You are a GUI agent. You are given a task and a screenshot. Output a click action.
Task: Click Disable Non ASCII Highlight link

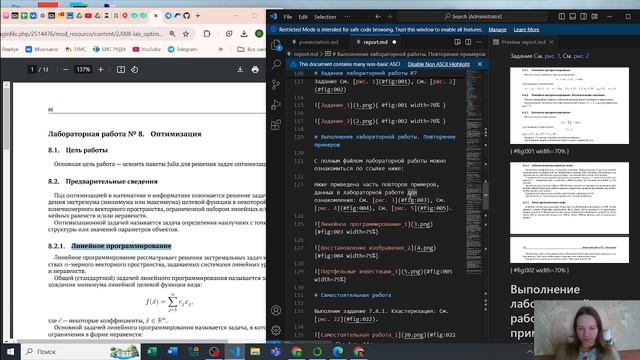click(x=438, y=64)
